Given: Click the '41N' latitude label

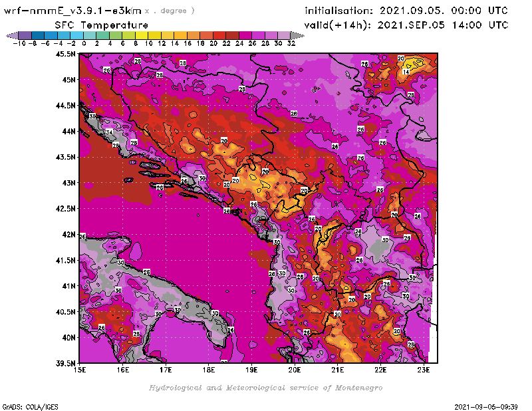Looking at the screenshot, I should 68,286.
